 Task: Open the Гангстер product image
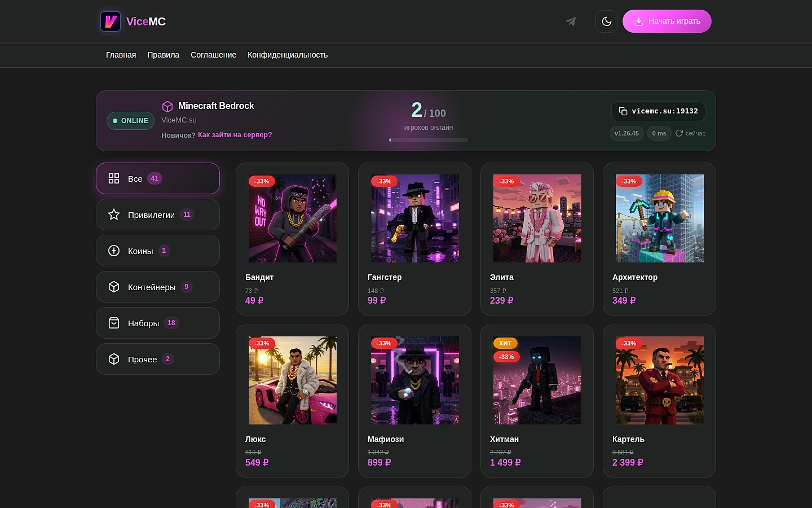[x=415, y=218]
